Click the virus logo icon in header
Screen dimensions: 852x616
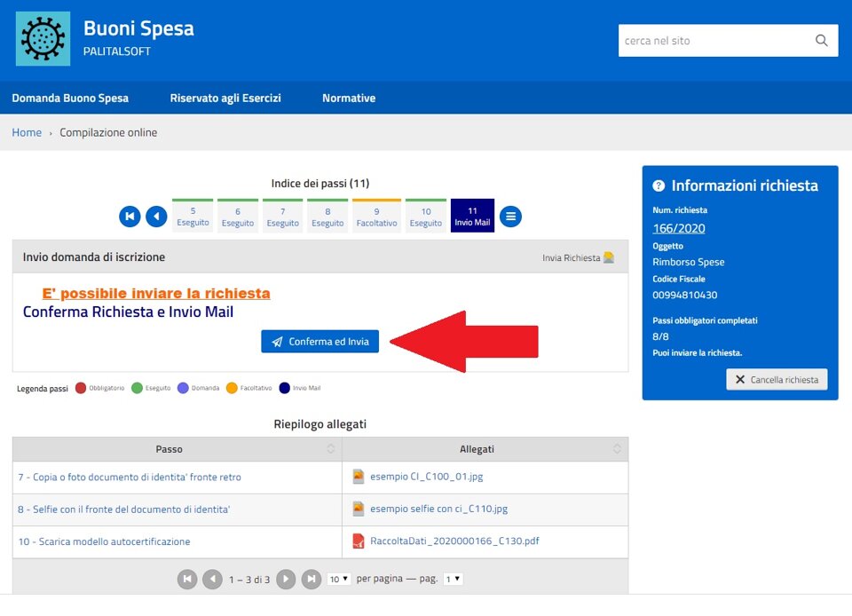(43, 39)
